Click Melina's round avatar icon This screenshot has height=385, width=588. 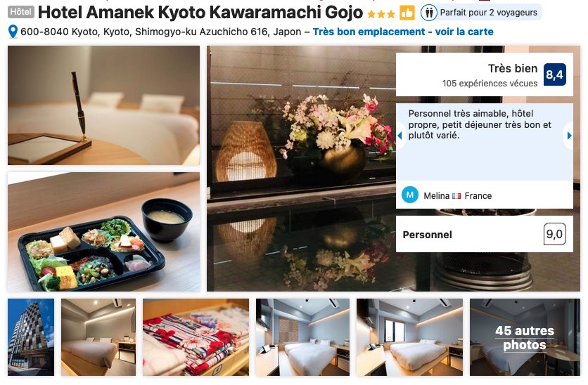[410, 195]
